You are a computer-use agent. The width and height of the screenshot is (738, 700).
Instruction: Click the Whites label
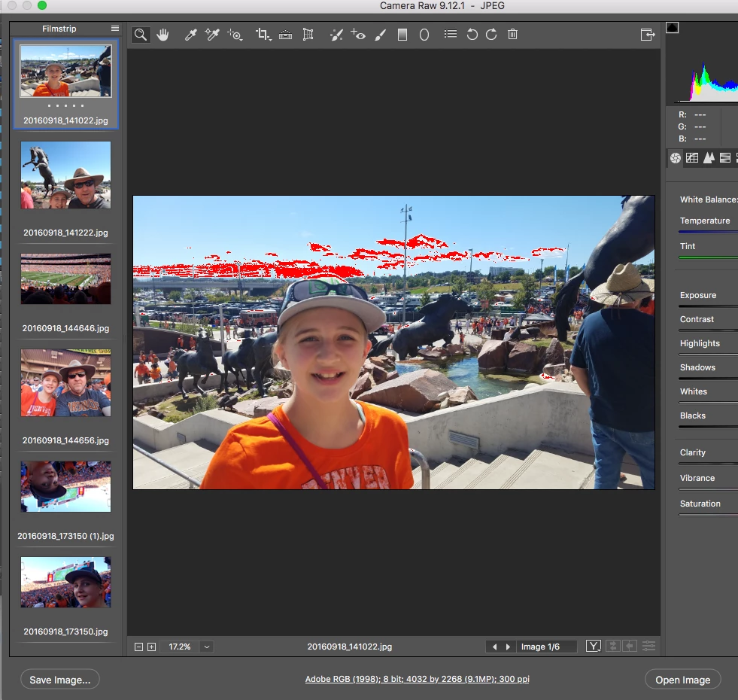coord(694,391)
